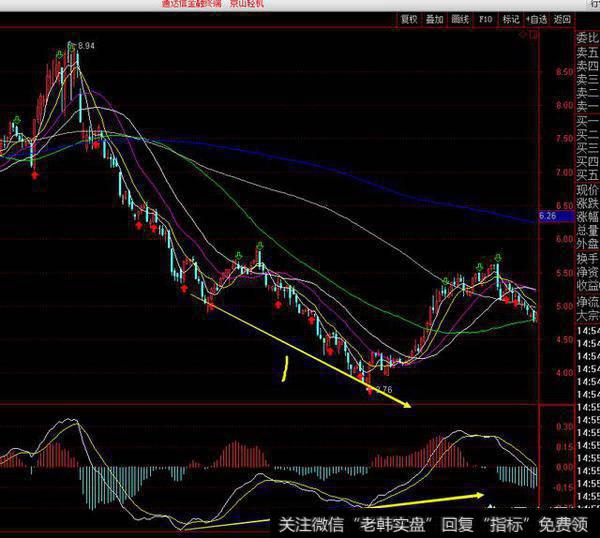The image size is (600, 538).
Task: Click the green sell arrow beside 8.94 peak
Action: [72, 47]
